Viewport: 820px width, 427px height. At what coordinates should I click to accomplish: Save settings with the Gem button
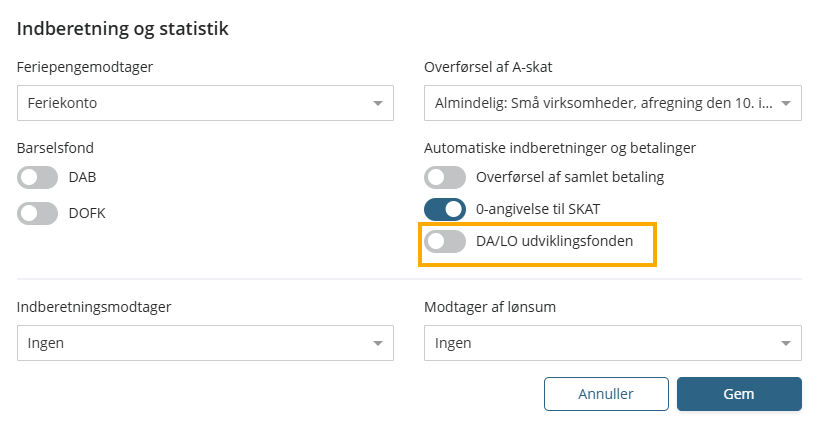tap(739, 394)
